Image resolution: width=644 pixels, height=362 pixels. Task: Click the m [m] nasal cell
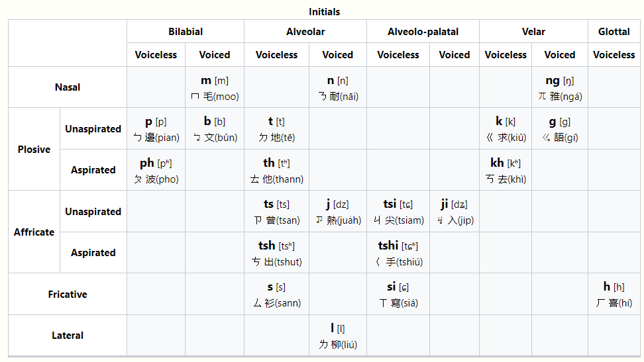click(x=214, y=88)
